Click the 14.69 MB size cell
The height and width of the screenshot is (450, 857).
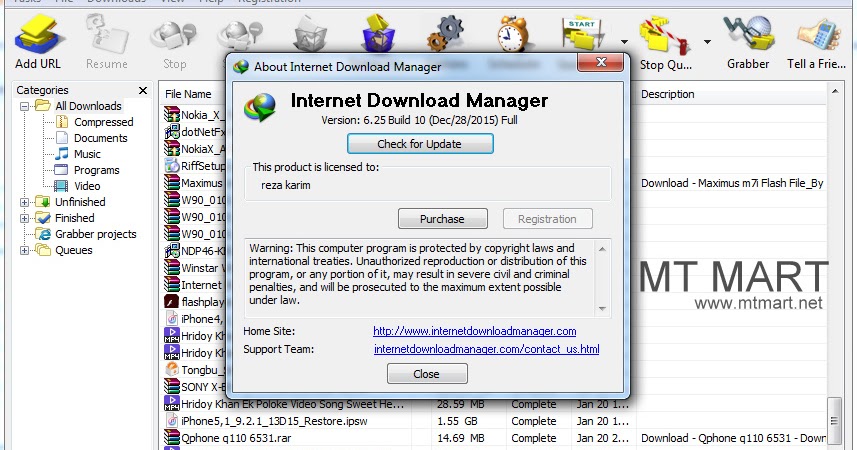tap(461, 438)
